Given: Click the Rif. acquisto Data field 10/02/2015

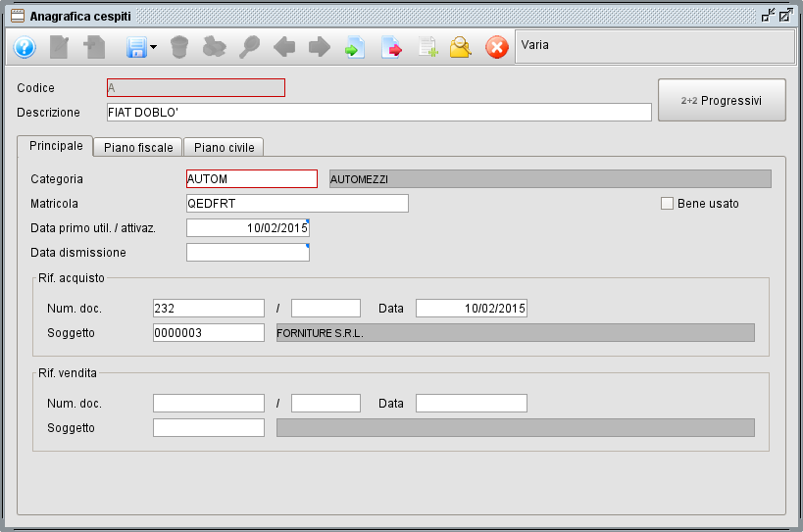Looking at the screenshot, I should tap(472, 309).
